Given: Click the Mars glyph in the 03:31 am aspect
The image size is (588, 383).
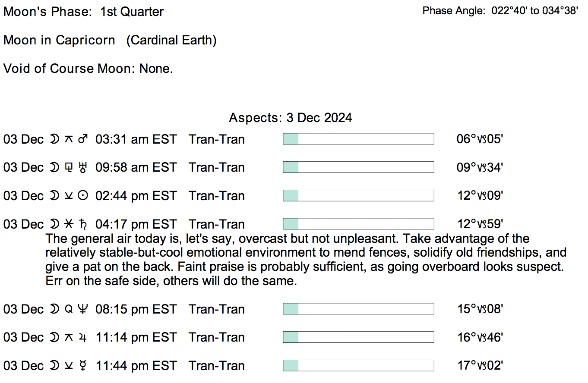Looking at the screenshot, I should [82, 139].
